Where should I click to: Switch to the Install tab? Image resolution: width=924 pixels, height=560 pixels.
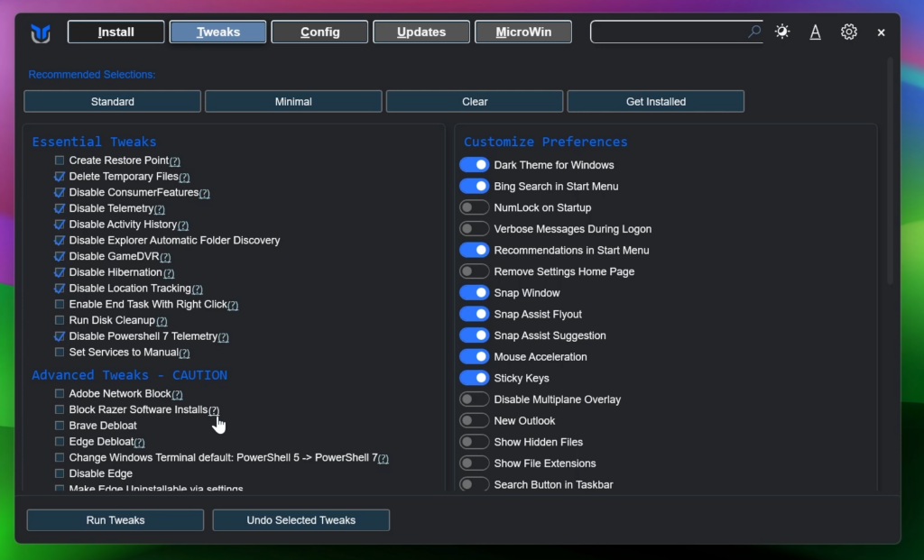[116, 32]
